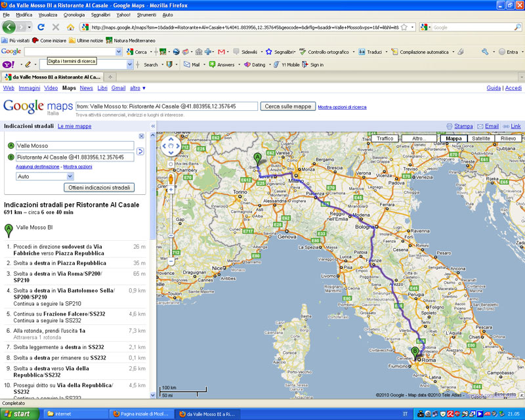The width and height of the screenshot is (525, 420).
Task: Open the search engine selector dropdown
Action: [x=425, y=27]
